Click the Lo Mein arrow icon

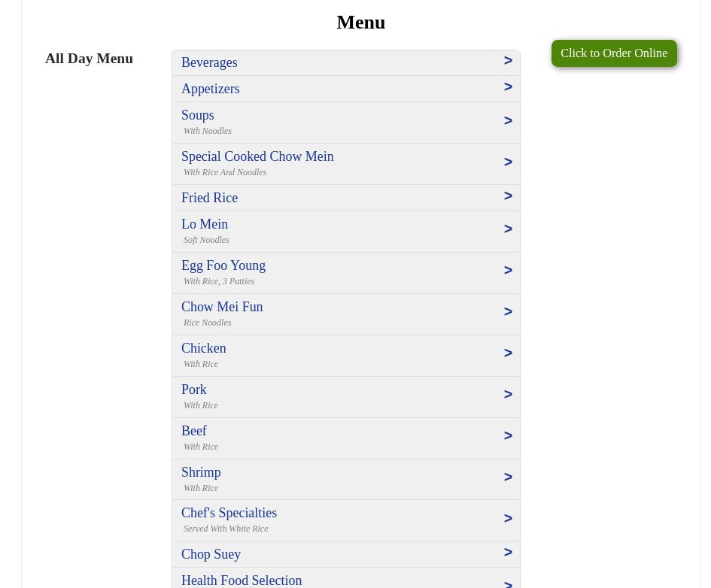[x=508, y=229]
